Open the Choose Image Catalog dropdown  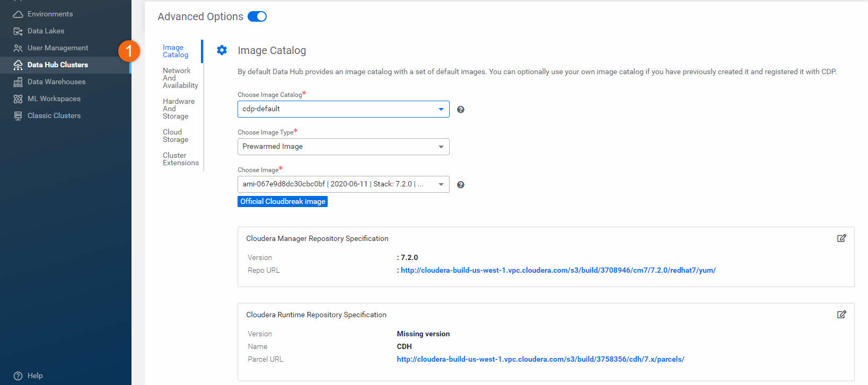pyautogui.click(x=344, y=109)
